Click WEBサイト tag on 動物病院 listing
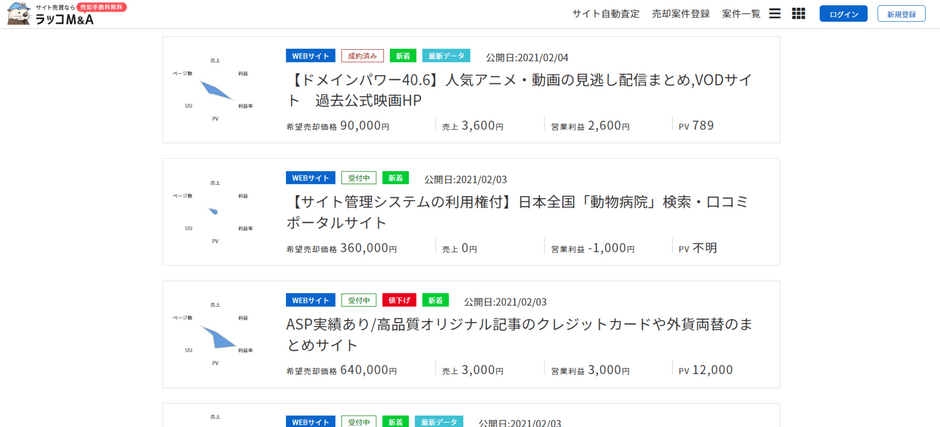The image size is (940, 427). [x=311, y=178]
